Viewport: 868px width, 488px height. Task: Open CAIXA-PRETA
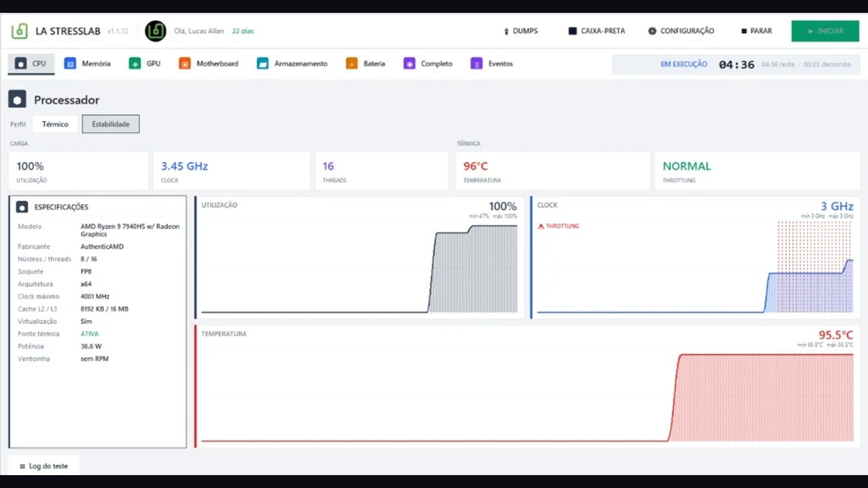click(597, 31)
